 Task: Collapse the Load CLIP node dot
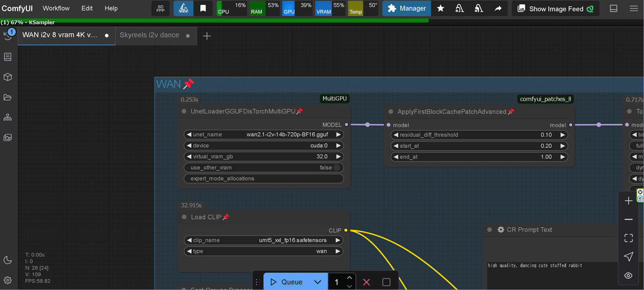click(184, 217)
